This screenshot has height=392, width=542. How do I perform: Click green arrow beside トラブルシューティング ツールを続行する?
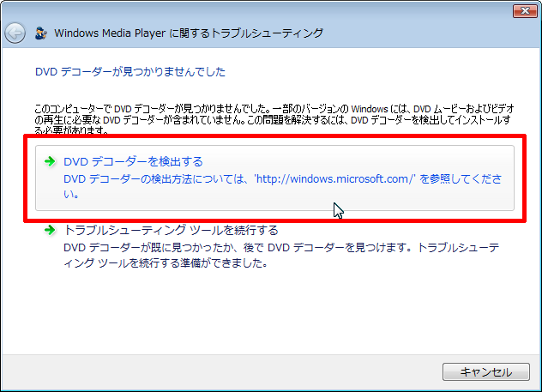50,230
